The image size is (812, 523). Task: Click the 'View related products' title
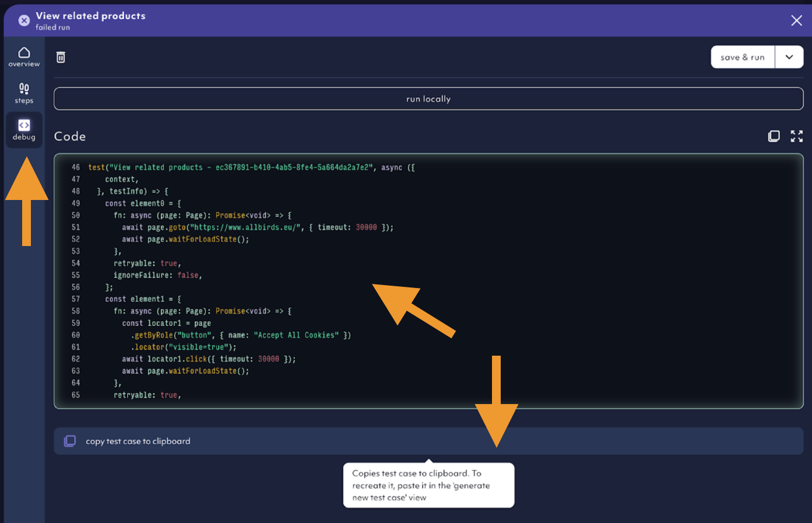point(90,16)
